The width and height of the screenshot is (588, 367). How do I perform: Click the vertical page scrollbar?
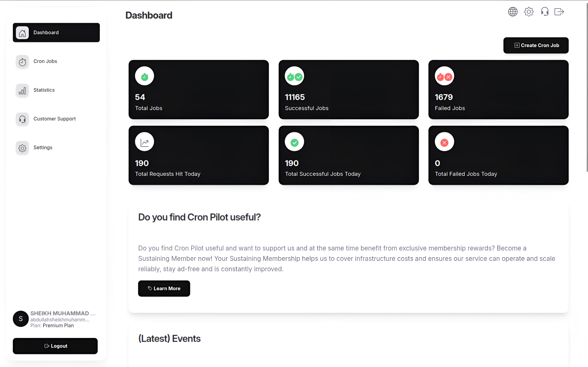click(587, 87)
